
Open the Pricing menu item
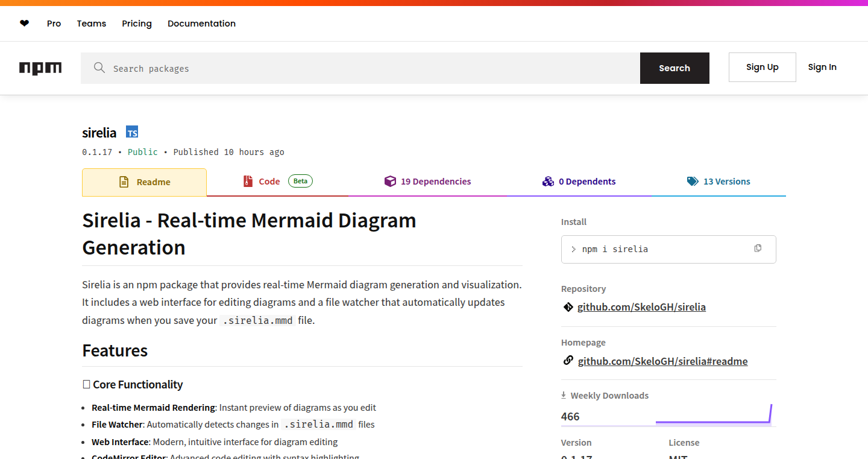click(x=137, y=24)
